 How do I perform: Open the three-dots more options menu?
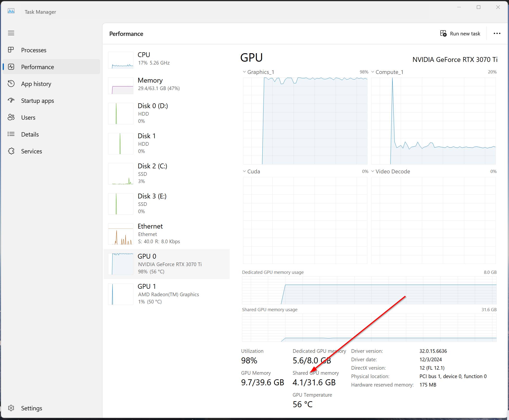497,33
